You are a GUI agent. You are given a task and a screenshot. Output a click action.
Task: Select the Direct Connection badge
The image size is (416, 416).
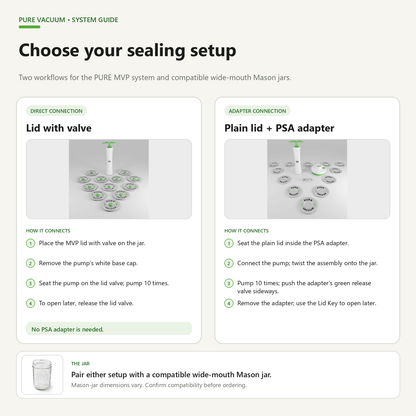56,111
